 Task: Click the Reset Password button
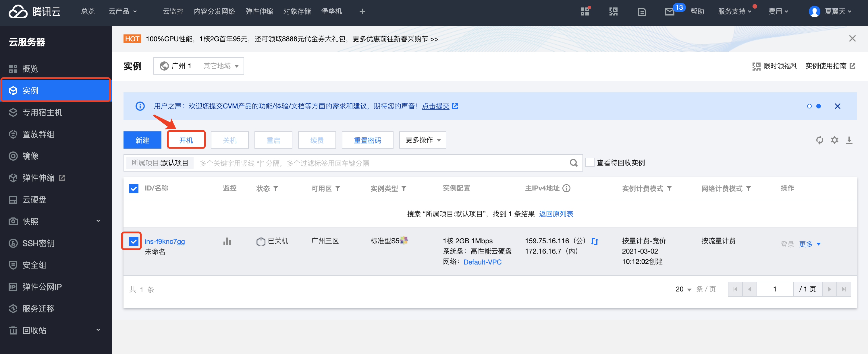click(367, 140)
